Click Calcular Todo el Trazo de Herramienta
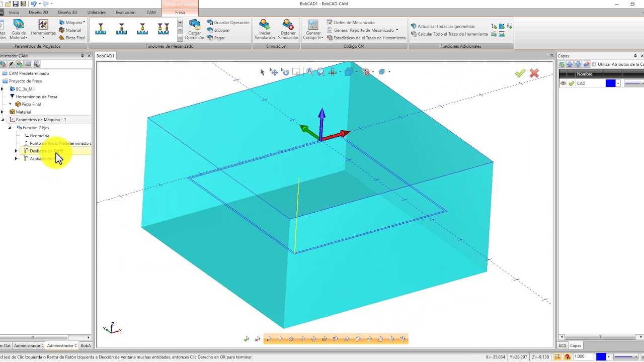The image size is (644, 362). [x=449, y=34]
